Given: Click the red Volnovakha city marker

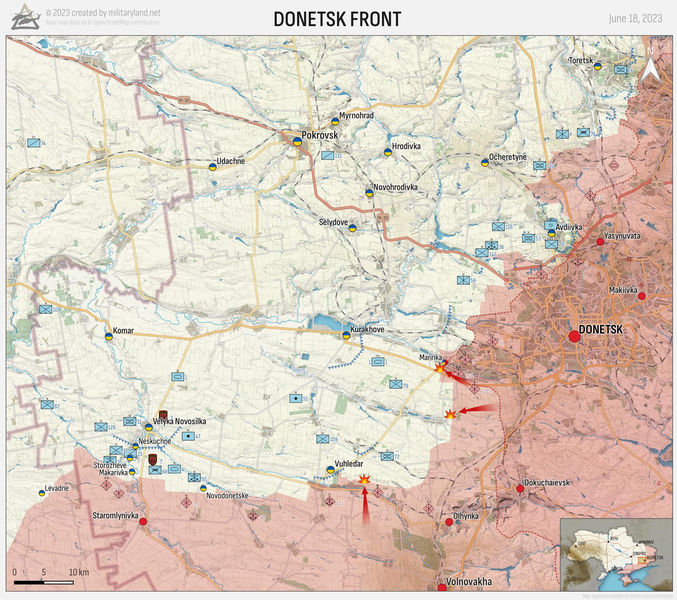Looking at the screenshot, I should point(441,578).
